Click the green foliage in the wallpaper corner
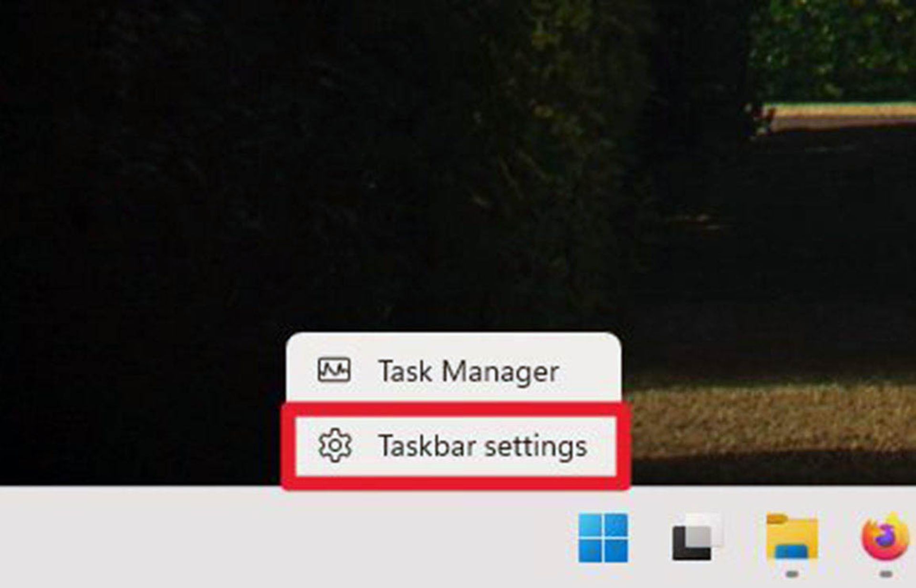This screenshot has height=588, width=916. pos(835,48)
